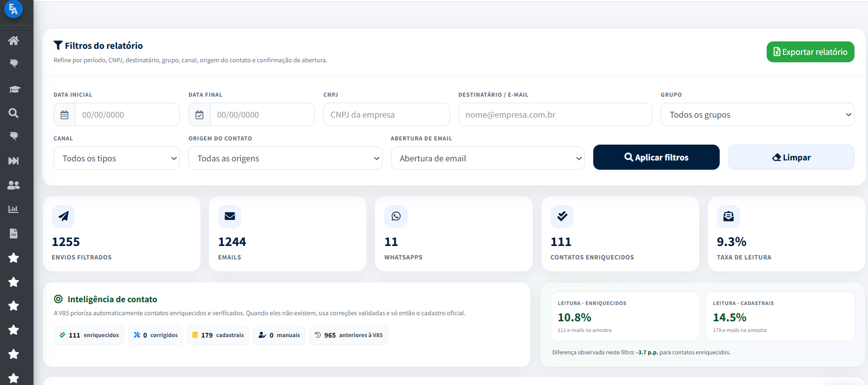Click the calendar check icon for Data Final

pyautogui.click(x=199, y=115)
